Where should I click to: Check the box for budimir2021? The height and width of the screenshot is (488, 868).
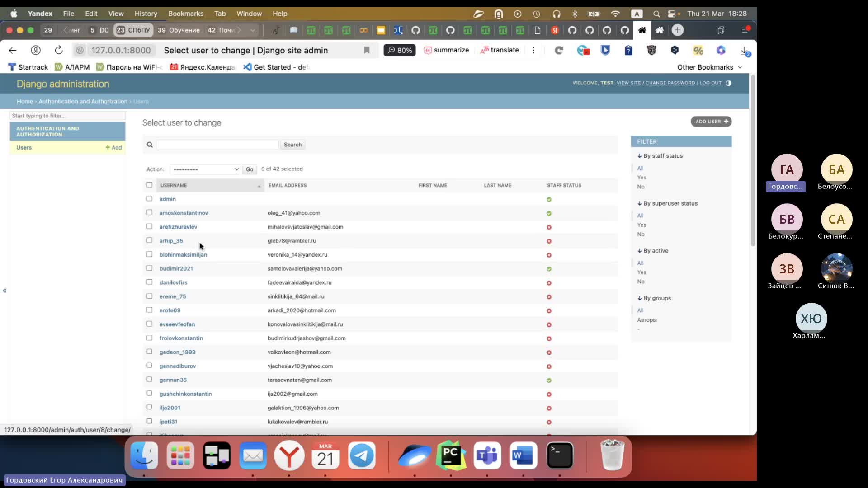click(x=149, y=268)
